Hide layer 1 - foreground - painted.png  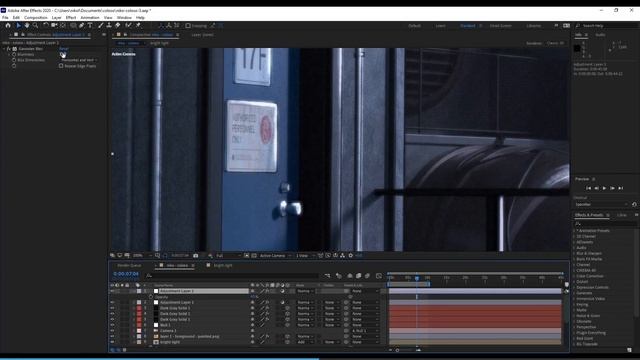pos(112,336)
